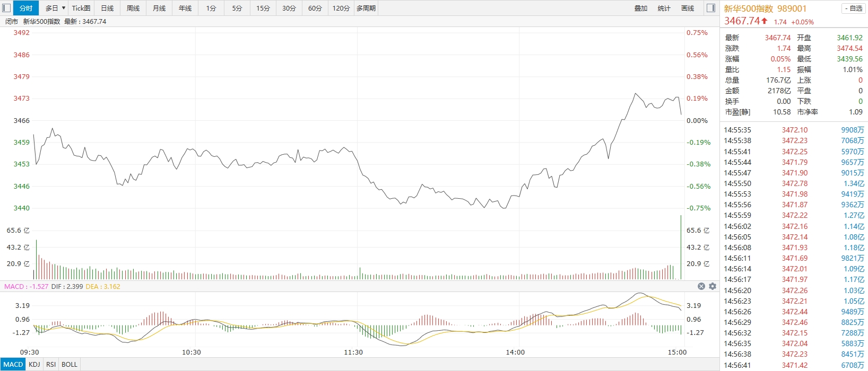Click the 叠加 overlay button
This screenshot has height=371, width=868.
click(x=641, y=8)
